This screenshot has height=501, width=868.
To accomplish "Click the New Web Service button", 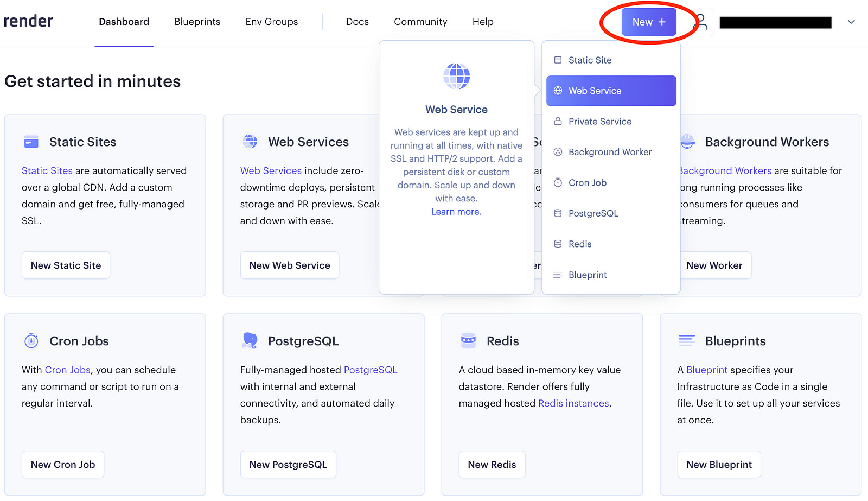I will point(290,265).
